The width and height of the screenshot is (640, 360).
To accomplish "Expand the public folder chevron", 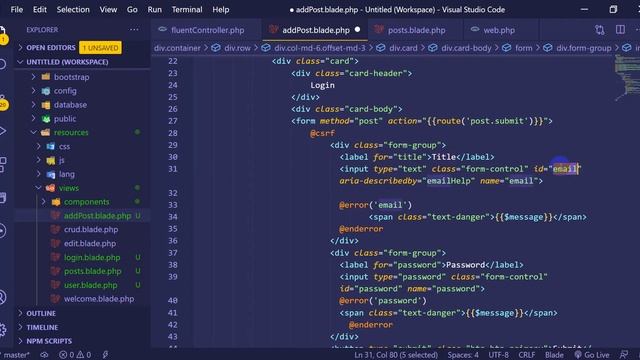I will click(x=33, y=119).
